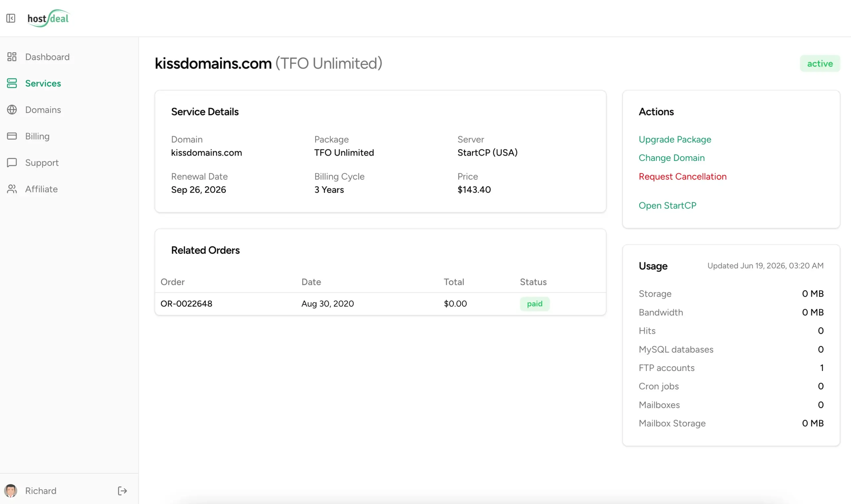This screenshot has height=504, width=851.
Task: Click the Dashboard grid icon
Action: coord(12,57)
